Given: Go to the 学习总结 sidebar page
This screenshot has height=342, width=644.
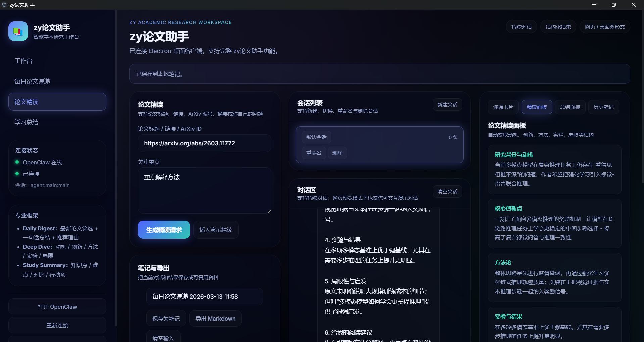Looking at the screenshot, I should coord(57,122).
